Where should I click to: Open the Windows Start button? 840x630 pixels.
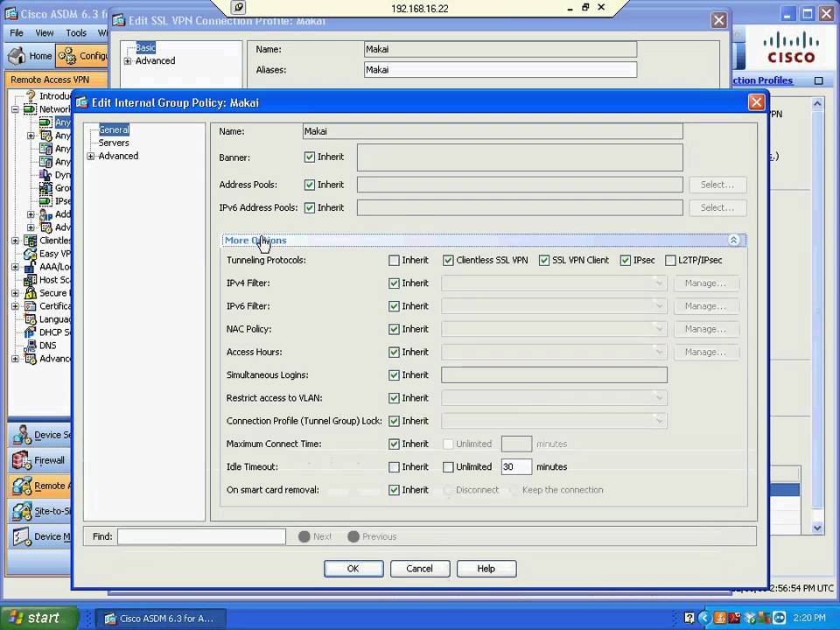pos(38,619)
